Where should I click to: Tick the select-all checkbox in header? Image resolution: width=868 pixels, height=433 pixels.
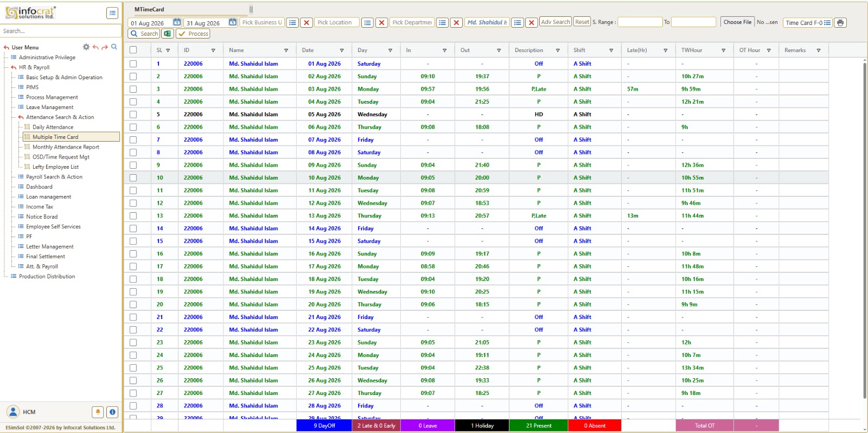[x=133, y=50]
